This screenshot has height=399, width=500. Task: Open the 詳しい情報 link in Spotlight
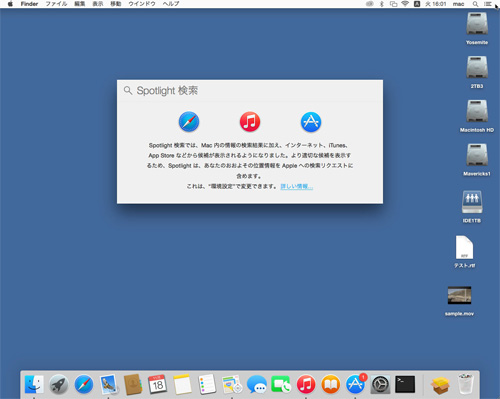(x=297, y=186)
